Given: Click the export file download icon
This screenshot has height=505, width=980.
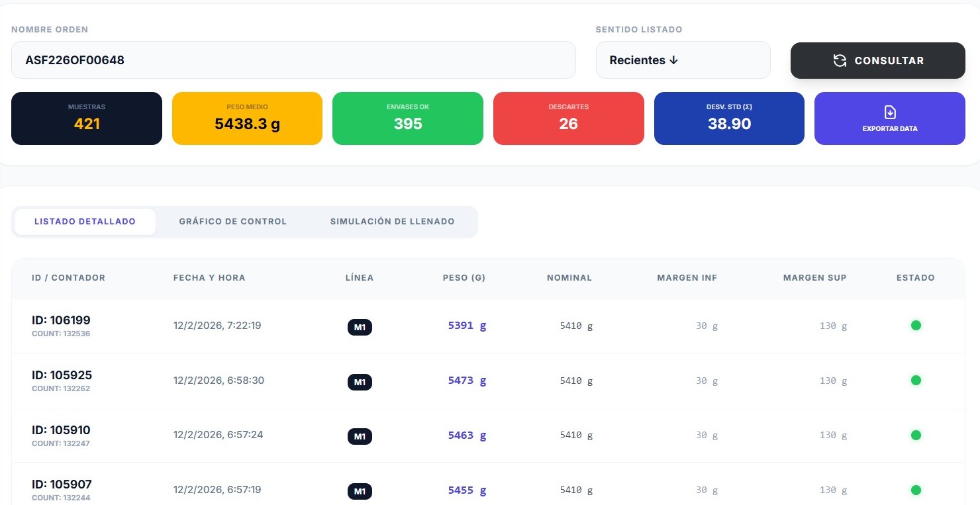Looking at the screenshot, I should tap(890, 112).
